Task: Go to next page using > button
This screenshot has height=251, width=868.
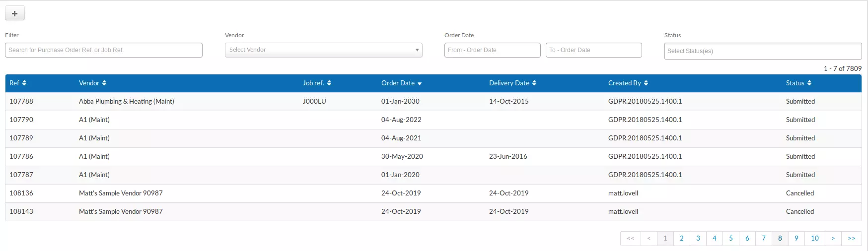Action: (x=833, y=239)
